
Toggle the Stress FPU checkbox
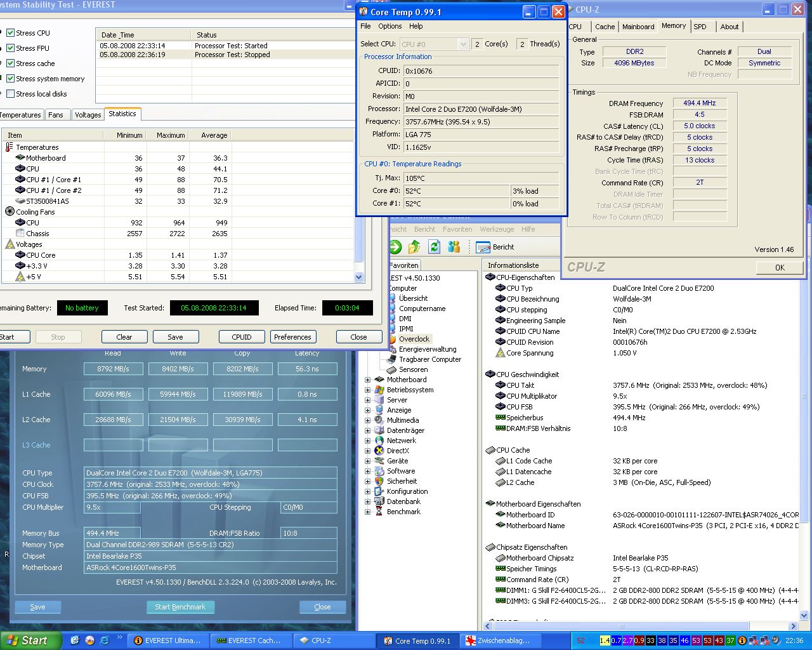click(10, 48)
